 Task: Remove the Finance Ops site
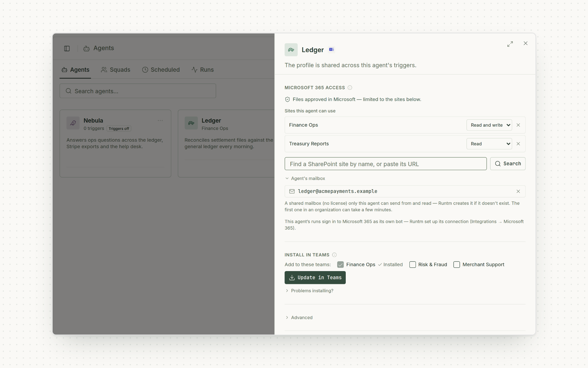[518, 125]
